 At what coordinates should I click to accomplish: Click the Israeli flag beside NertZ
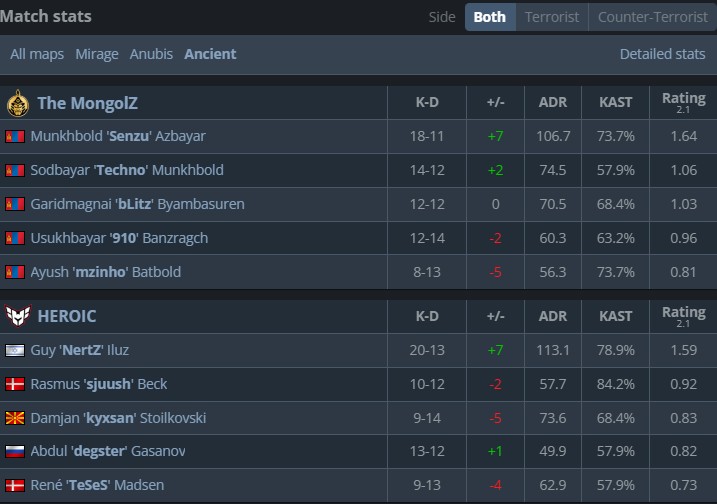click(x=15, y=350)
